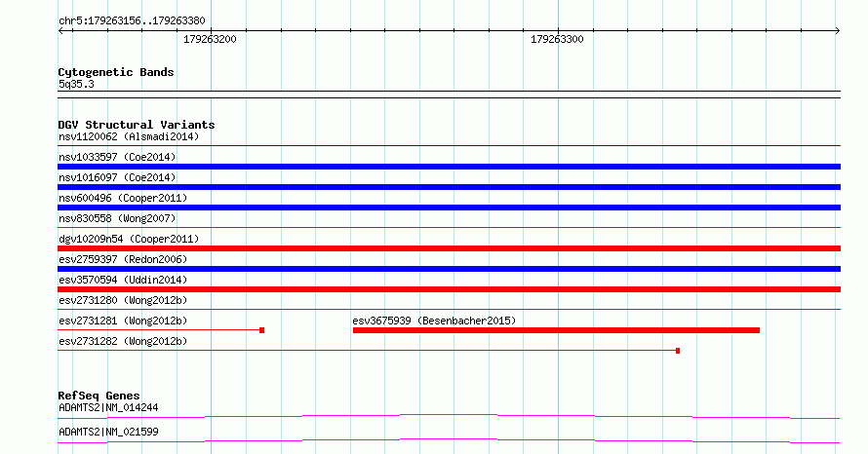868x454 pixels.
Task: Click the left arrow on the ruler
Action: (61, 31)
